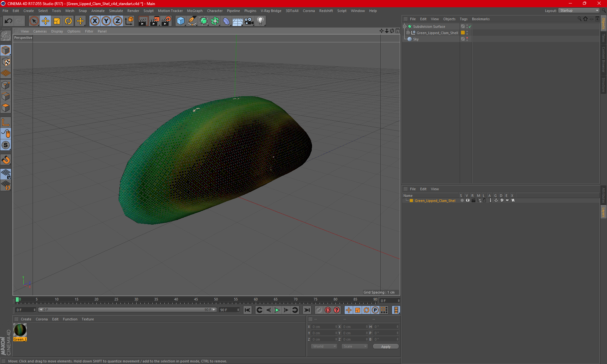Open the Sculpt menu
The height and width of the screenshot is (364, 607).
(x=148, y=11)
